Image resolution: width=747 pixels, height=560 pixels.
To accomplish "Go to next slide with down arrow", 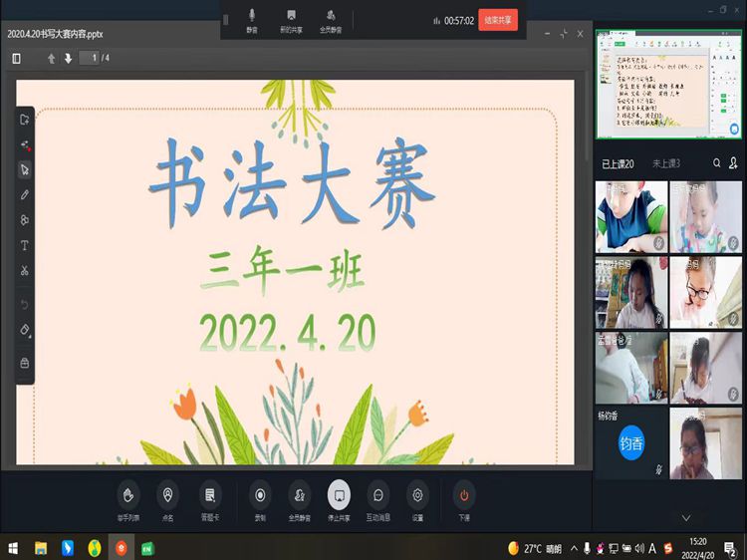I will (x=68, y=59).
